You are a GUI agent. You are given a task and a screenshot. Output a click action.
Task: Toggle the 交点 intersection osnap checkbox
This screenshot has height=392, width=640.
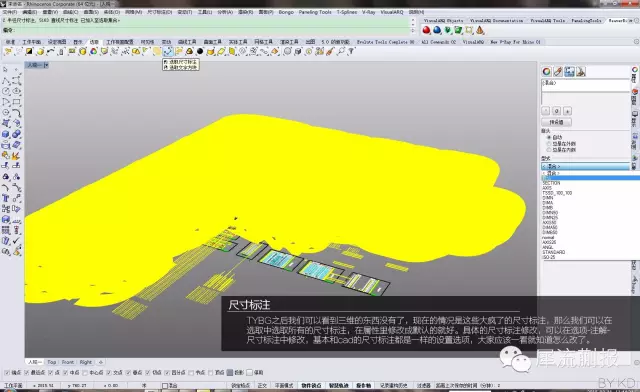pyautogui.click(x=109, y=372)
